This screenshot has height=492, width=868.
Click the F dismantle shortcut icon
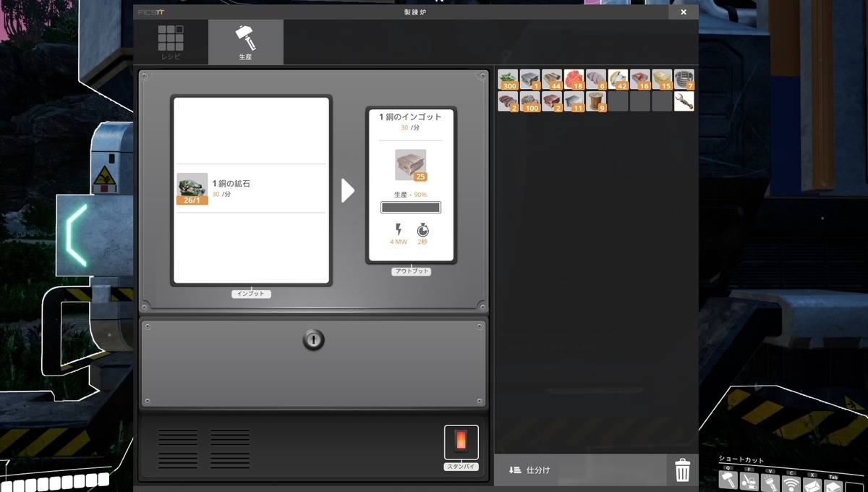[x=750, y=481]
